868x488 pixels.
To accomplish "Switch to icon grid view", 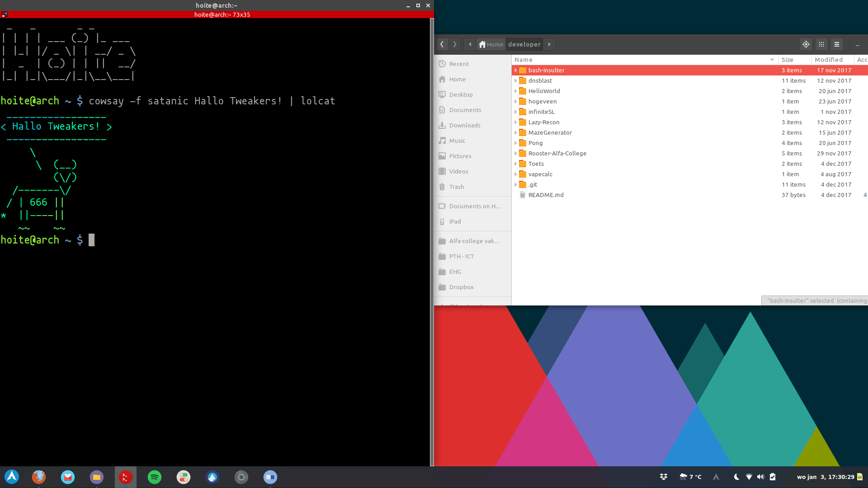I will click(x=821, y=44).
